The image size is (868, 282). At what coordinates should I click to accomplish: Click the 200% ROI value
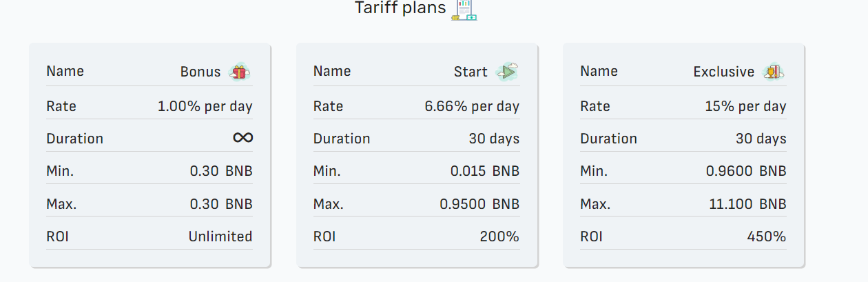pos(499,236)
